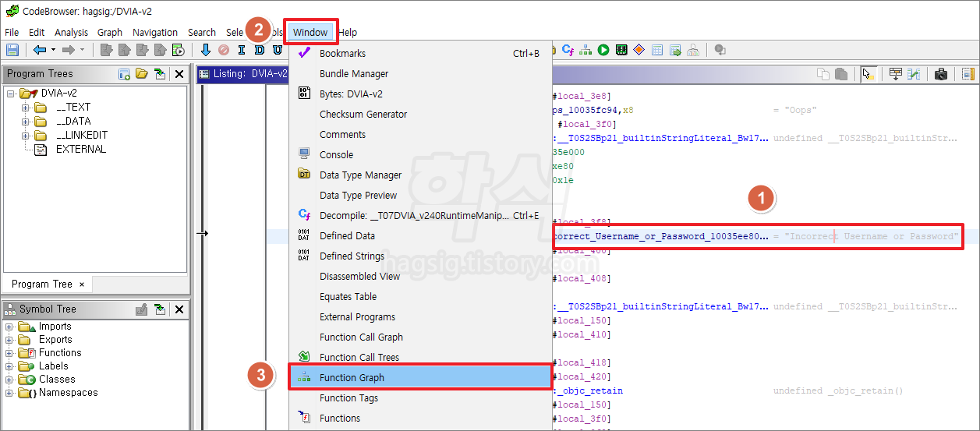
Task: Close the Program Trees panel
Action: pyautogui.click(x=179, y=74)
